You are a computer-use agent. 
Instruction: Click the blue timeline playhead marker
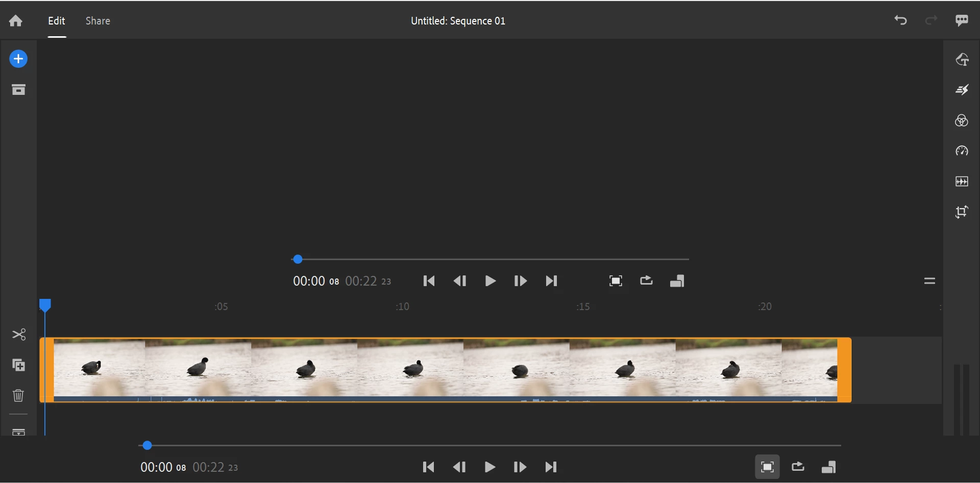45,306
